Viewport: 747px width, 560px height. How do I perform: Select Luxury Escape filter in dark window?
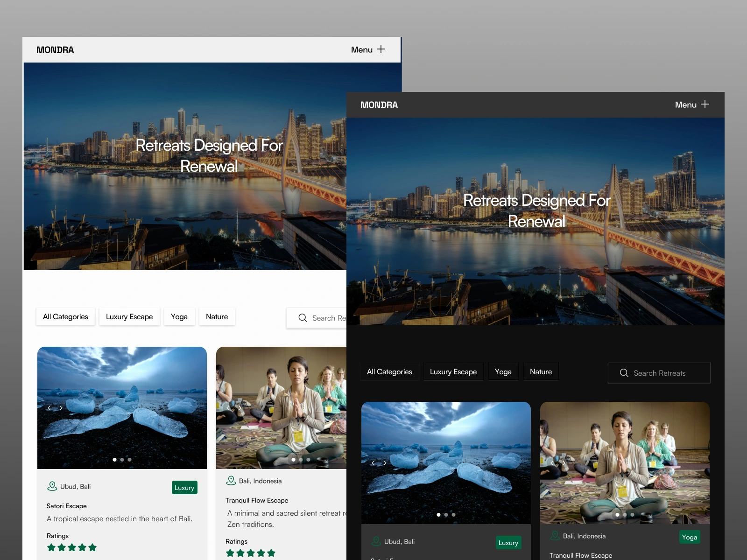[x=453, y=371]
